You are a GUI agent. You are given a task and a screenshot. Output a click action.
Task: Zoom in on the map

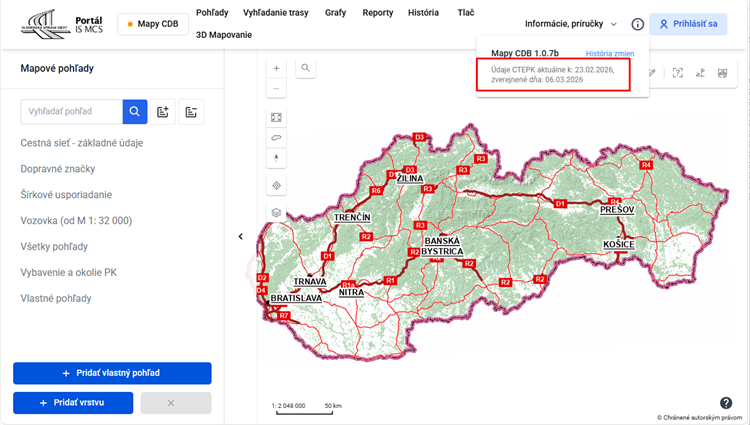[x=277, y=68]
